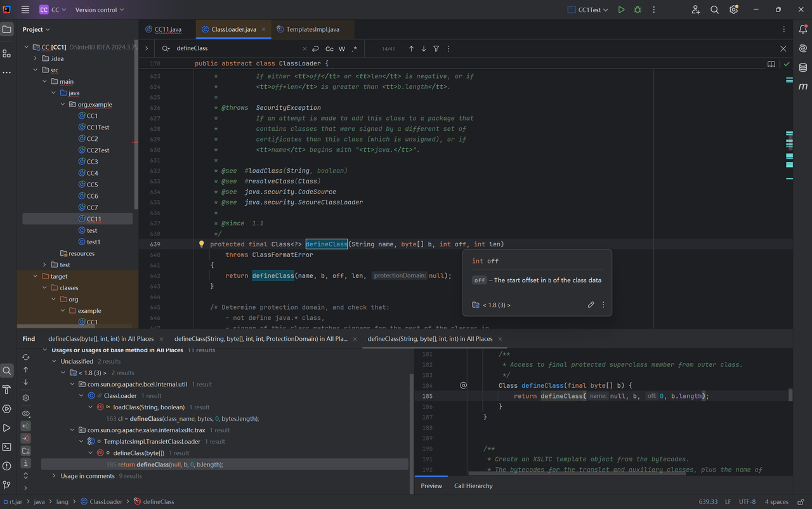This screenshot has width=812, height=509.
Task: Collapse the target folder in the project tree
Action: click(36, 277)
